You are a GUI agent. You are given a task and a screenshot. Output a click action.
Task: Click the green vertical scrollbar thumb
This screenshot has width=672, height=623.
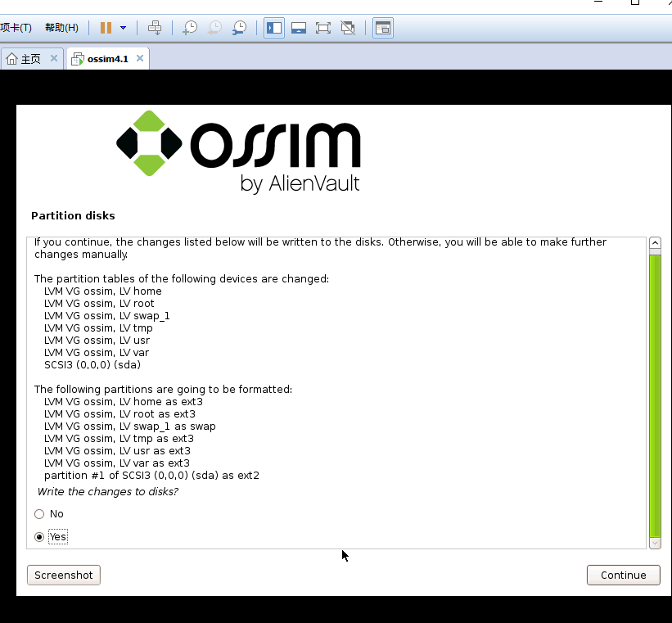655,395
